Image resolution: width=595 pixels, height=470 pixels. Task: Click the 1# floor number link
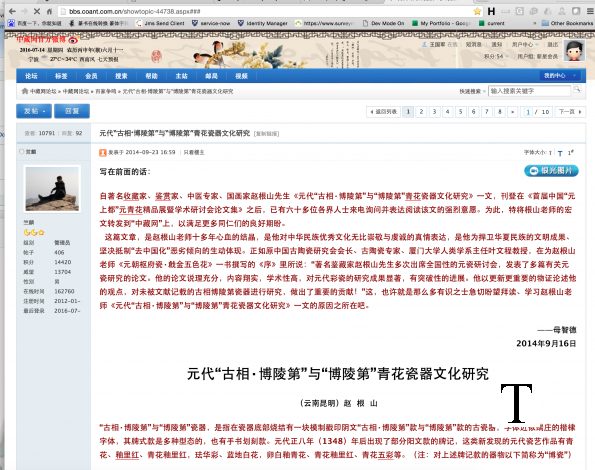(571, 152)
